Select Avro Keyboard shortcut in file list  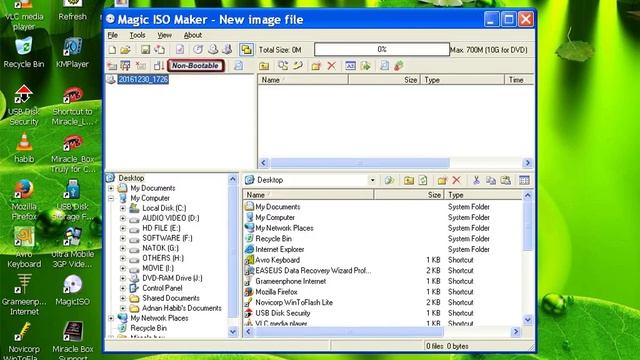(278, 260)
